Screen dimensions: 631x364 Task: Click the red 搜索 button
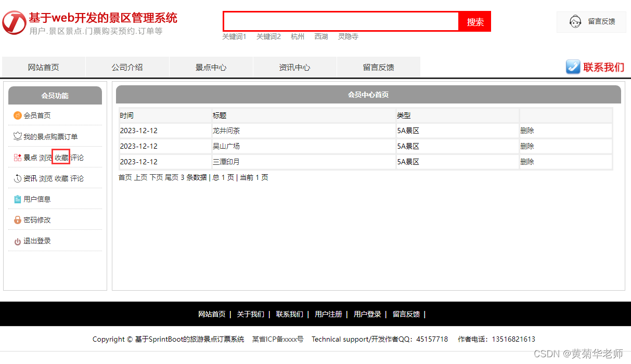[x=475, y=21]
